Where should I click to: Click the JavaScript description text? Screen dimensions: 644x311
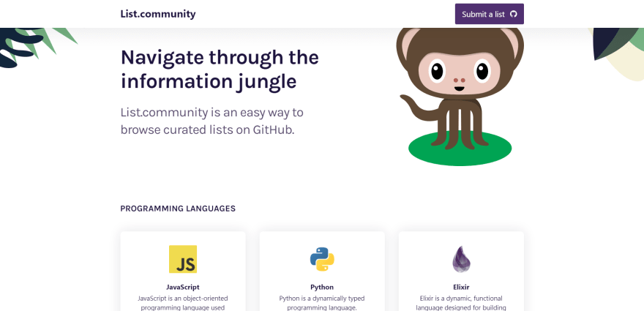183,303
